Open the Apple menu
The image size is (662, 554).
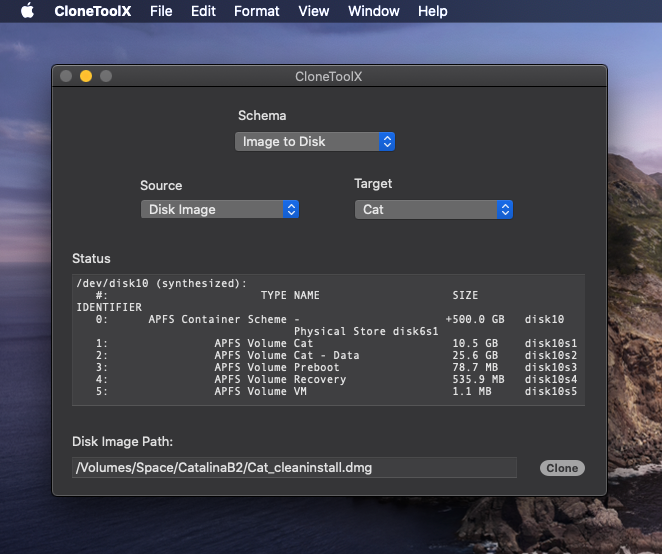tap(27, 11)
